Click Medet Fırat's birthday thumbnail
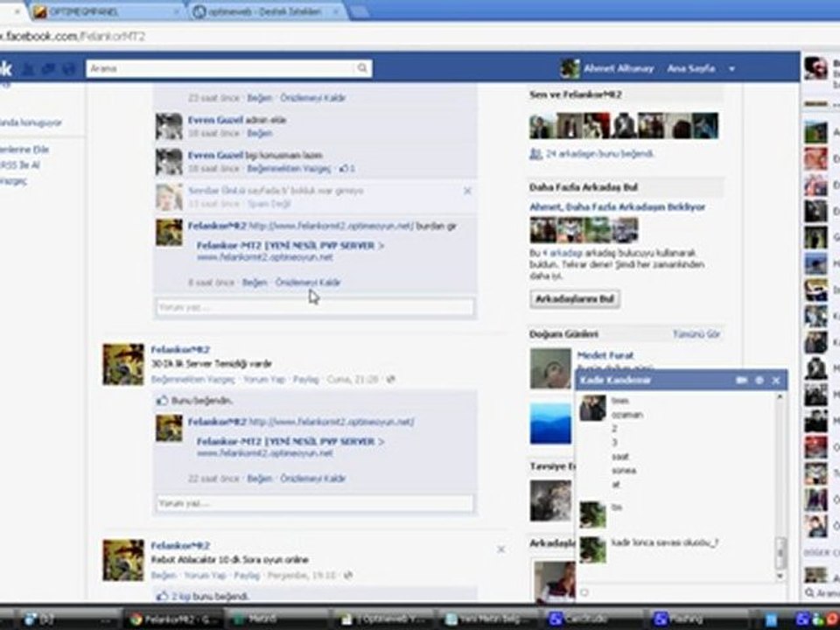This screenshot has width=840, height=630. (x=550, y=368)
